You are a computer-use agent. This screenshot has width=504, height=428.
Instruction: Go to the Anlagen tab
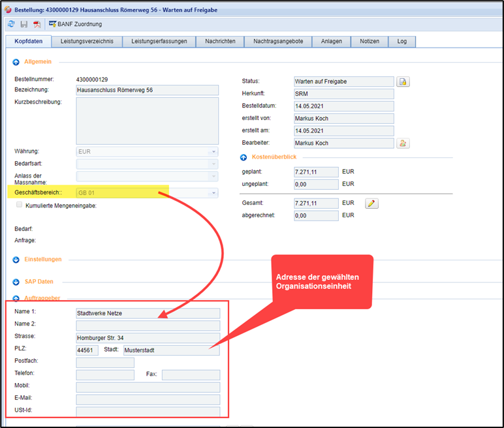pos(331,41)
